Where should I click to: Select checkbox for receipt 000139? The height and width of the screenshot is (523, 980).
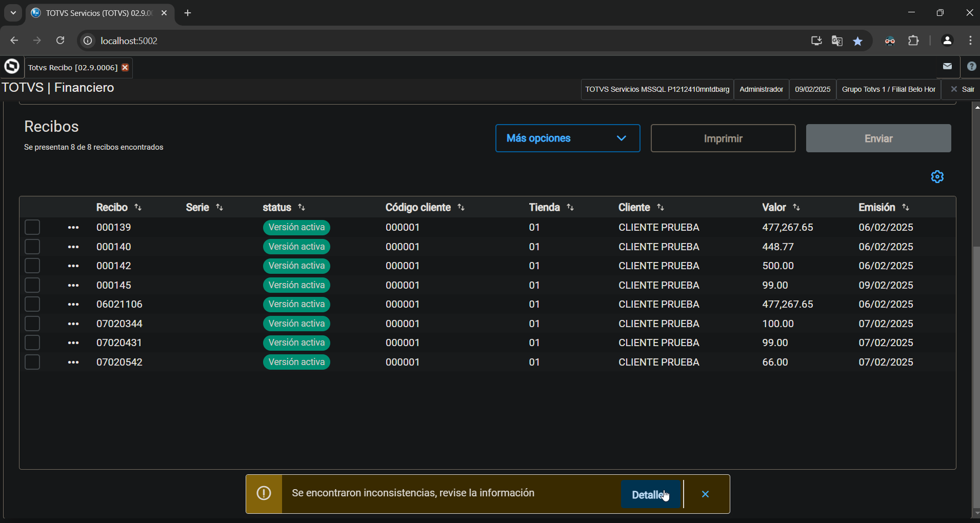pyautogui.click(x=32, y=227)
